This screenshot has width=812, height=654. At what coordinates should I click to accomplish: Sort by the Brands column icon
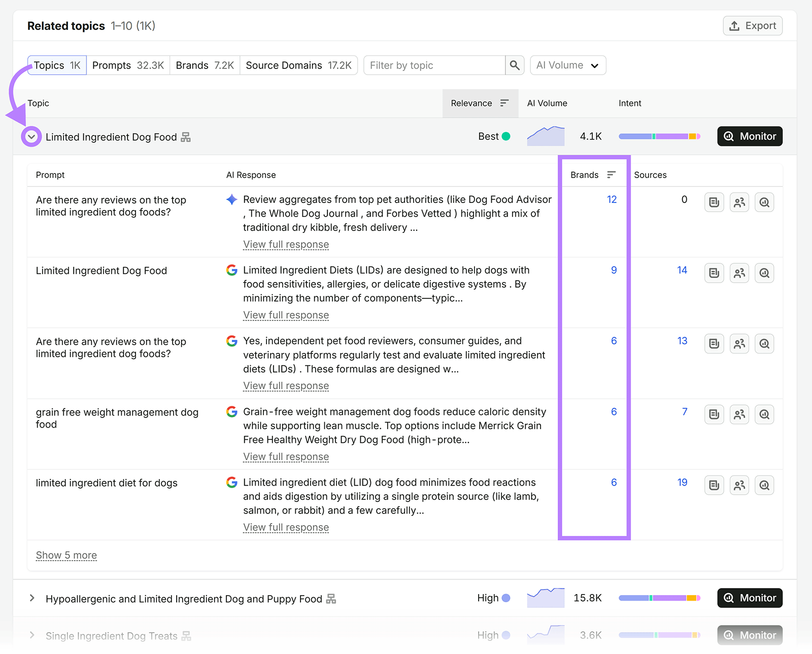click(x=611, y=175)
